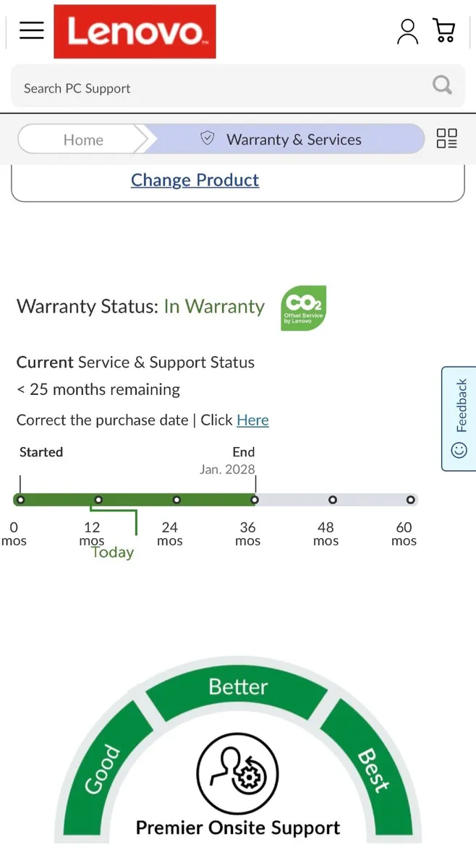The image size is (476, 868).
Task: Click the search magnifier icon
Action: 442,85
